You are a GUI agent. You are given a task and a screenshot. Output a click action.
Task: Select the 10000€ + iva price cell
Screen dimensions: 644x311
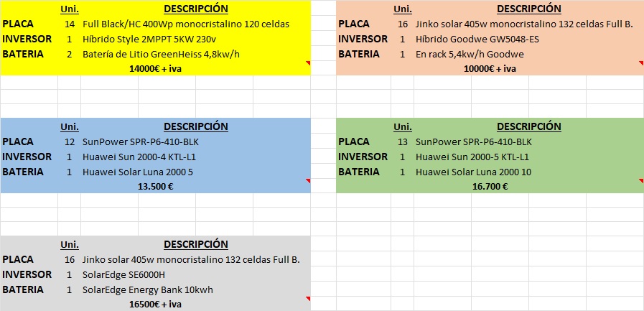coord(490,69)
